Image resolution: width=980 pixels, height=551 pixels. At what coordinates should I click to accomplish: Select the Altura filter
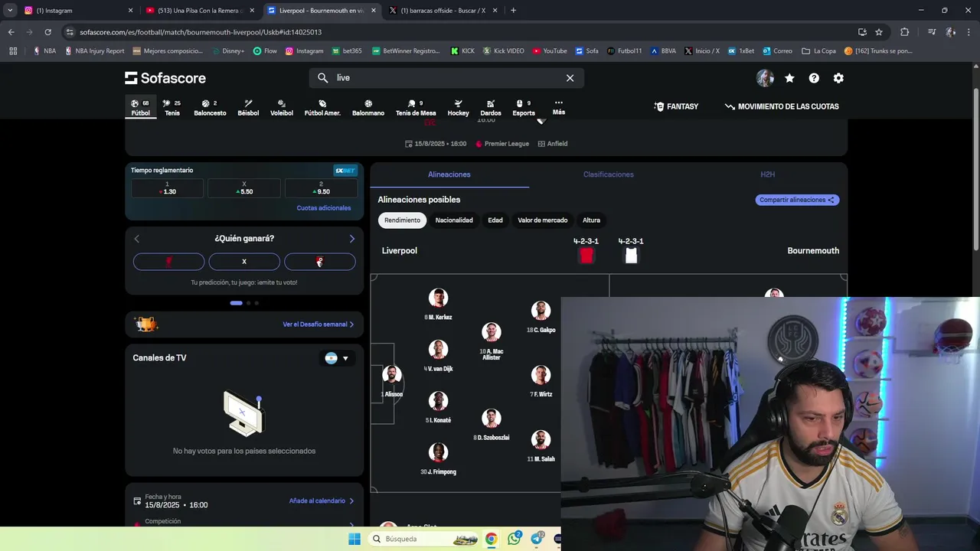pyautogui.click(x=591, y=220)
